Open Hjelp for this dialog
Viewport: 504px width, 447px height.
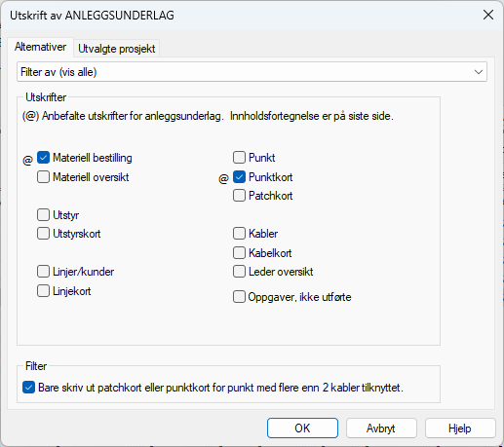point(460,428)
